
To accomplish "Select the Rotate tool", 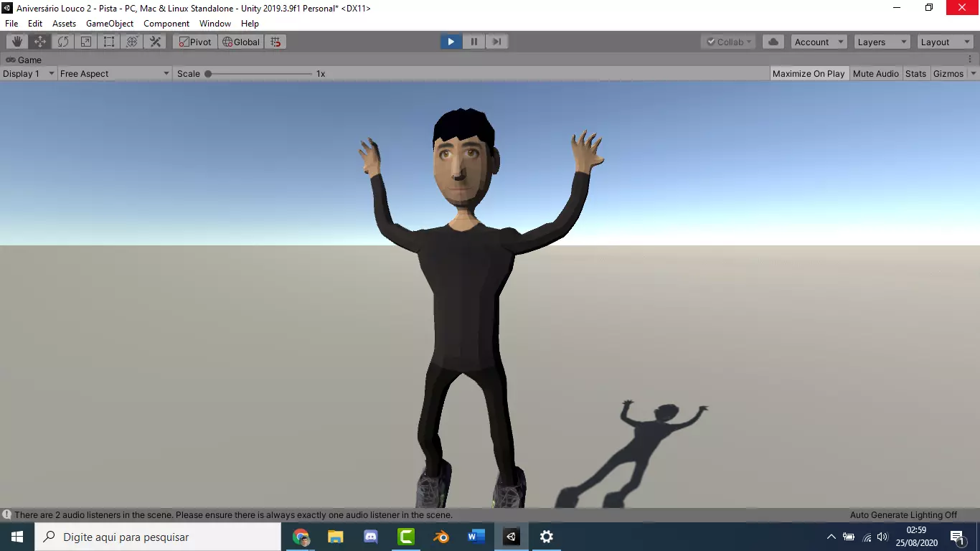I will (63, 42).
